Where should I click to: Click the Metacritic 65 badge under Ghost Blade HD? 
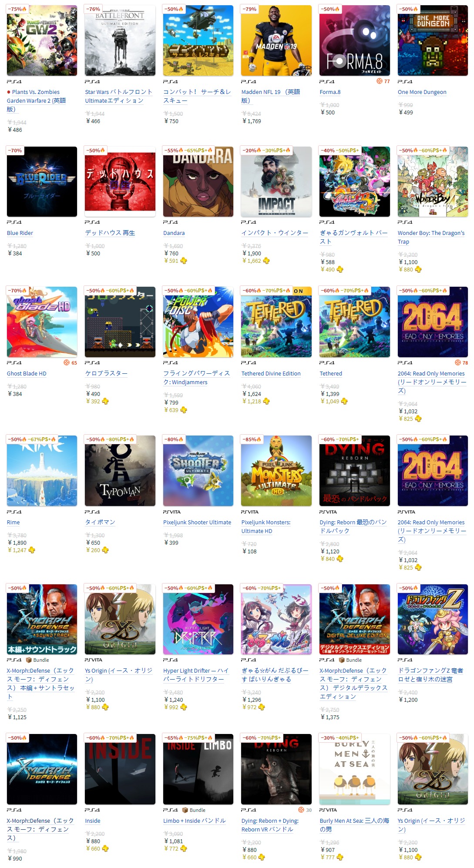pyautogui.click(x=71, y=362)
